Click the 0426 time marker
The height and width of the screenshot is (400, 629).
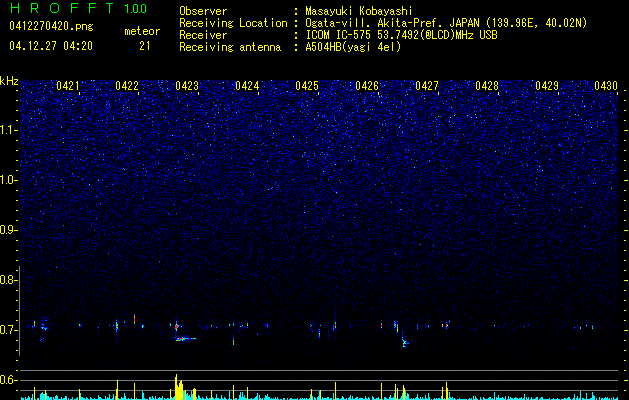click(x=367, y=86)
